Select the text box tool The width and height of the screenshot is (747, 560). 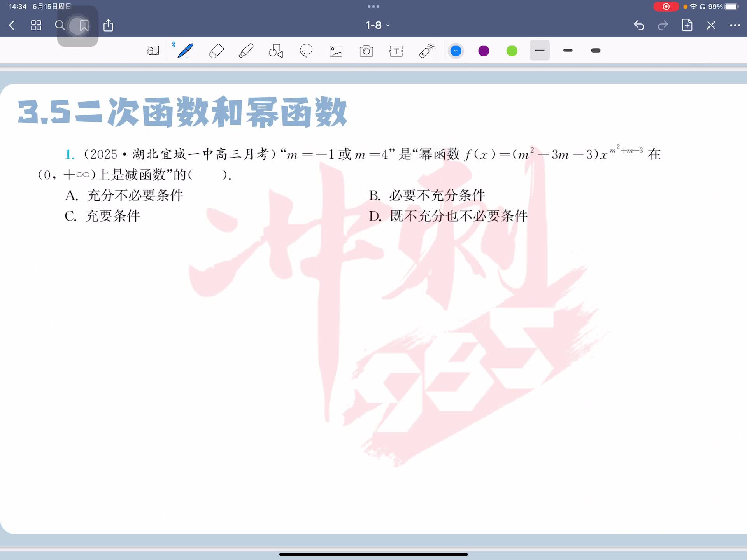pyautogui.click(x=396, y=51)
